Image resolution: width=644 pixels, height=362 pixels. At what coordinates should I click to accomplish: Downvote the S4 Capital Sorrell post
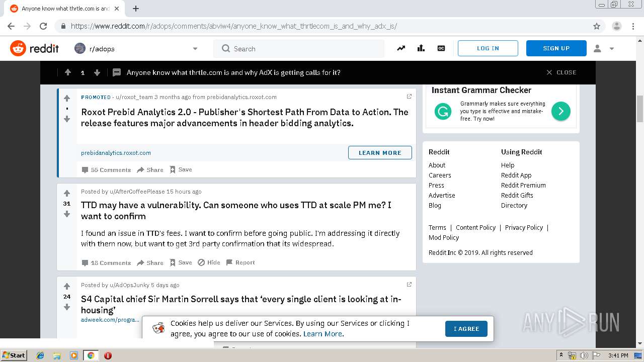(x=67, y=307)
